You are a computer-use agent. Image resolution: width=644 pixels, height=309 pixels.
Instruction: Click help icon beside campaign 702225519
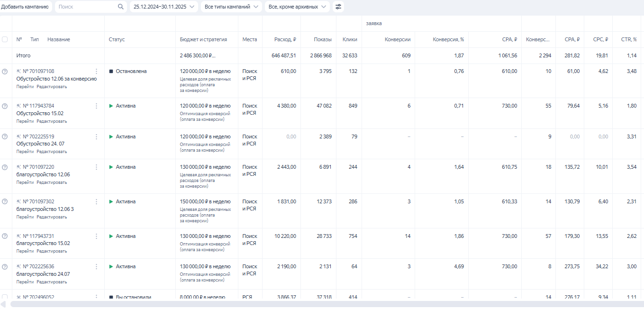pyautogui.click(x=5, y=136)
